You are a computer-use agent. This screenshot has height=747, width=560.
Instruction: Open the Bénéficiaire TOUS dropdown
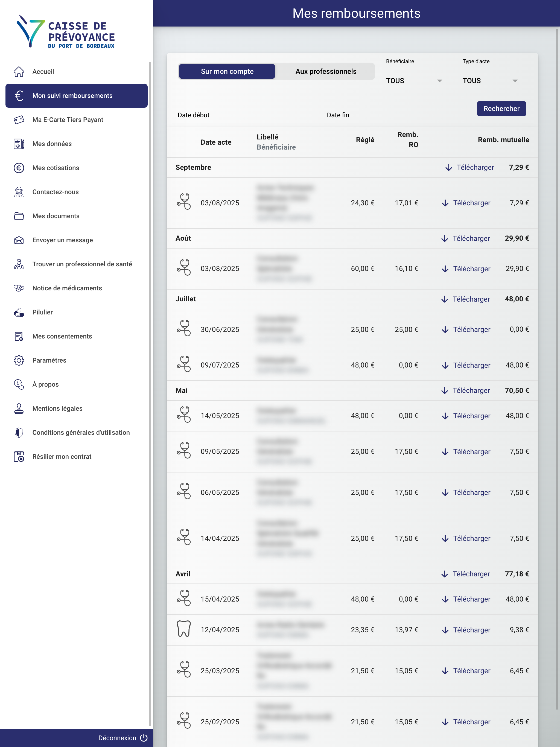pyautogui.click(x=414, y=81)
